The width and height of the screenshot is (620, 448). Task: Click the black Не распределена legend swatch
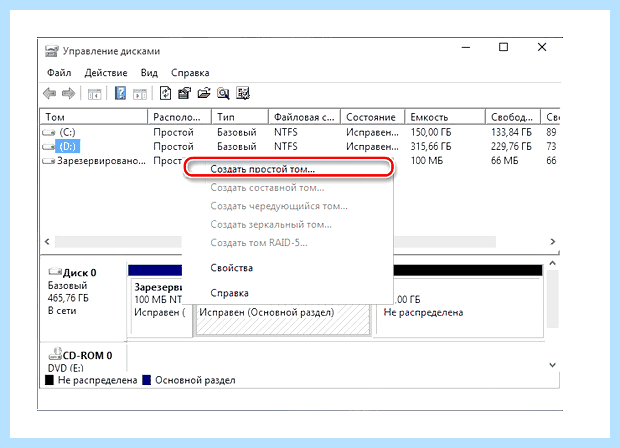point(49,380)
